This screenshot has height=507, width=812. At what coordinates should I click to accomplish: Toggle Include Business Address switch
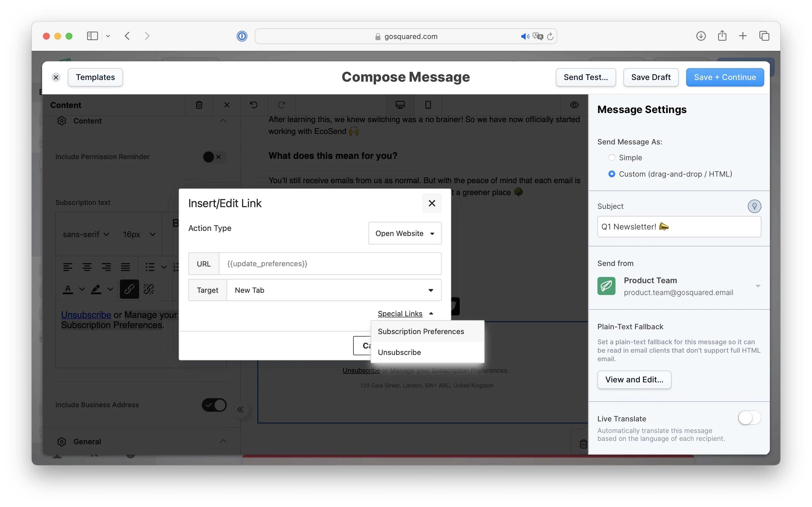[x=214, y=405]
